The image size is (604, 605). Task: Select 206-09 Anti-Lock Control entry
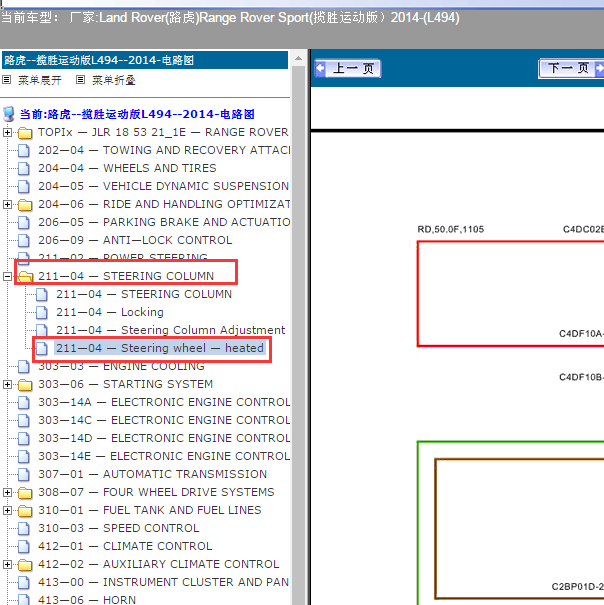(x=135, y=240)
